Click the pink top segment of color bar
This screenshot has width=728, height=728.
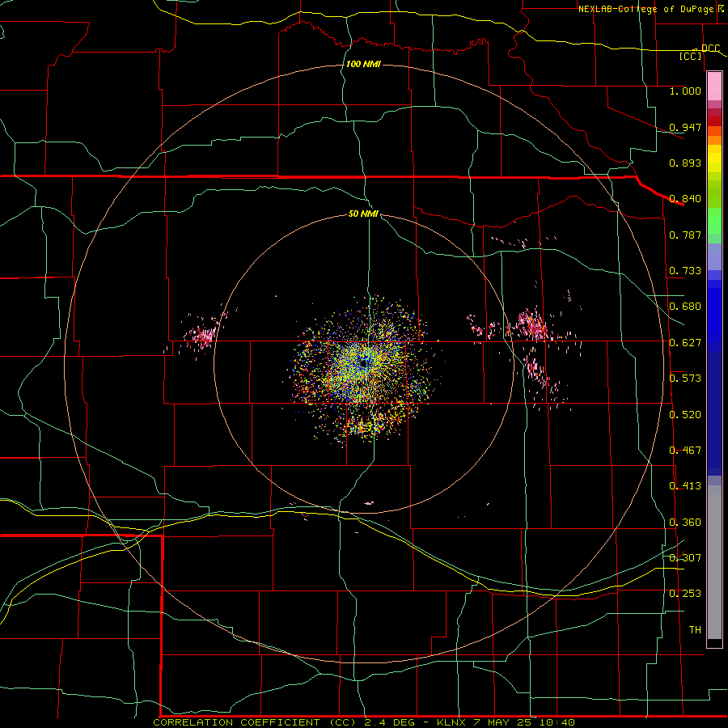coord(714,86)
